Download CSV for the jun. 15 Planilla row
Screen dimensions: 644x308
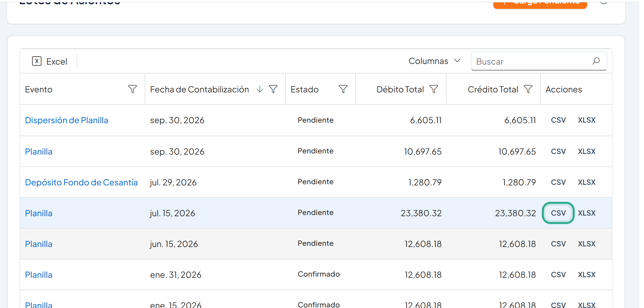click(558, 244)
